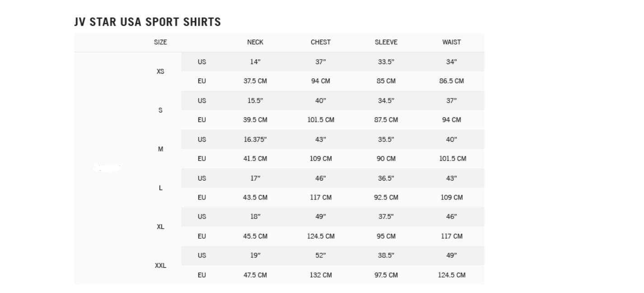The width and height of the screenshot is (644, 293).
Task: Select the XS size label
Action: coord(160,71)
